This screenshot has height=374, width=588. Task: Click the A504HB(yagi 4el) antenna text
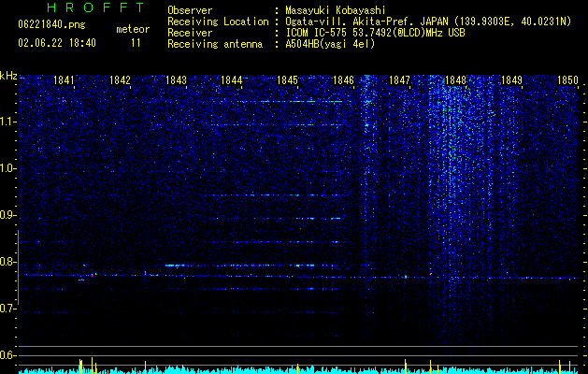click(x=330, y=44)
